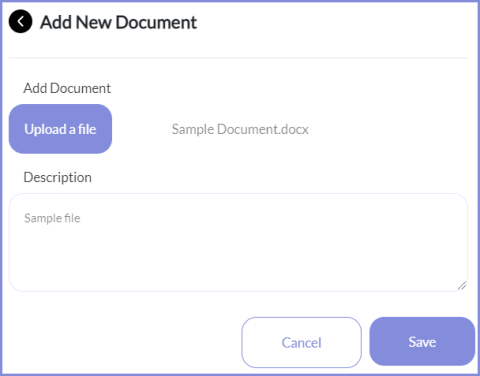
Task: Return to previous page via chevron circle
Action: (20, 22)
